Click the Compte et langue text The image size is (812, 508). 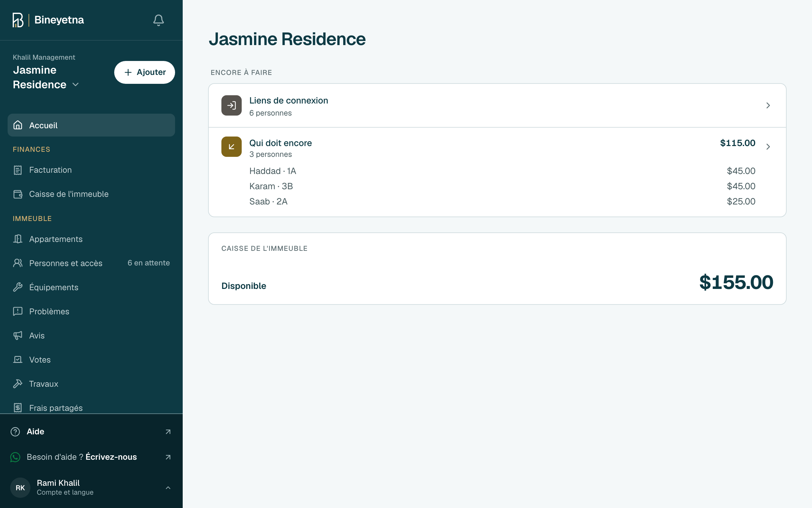(65, 492)
